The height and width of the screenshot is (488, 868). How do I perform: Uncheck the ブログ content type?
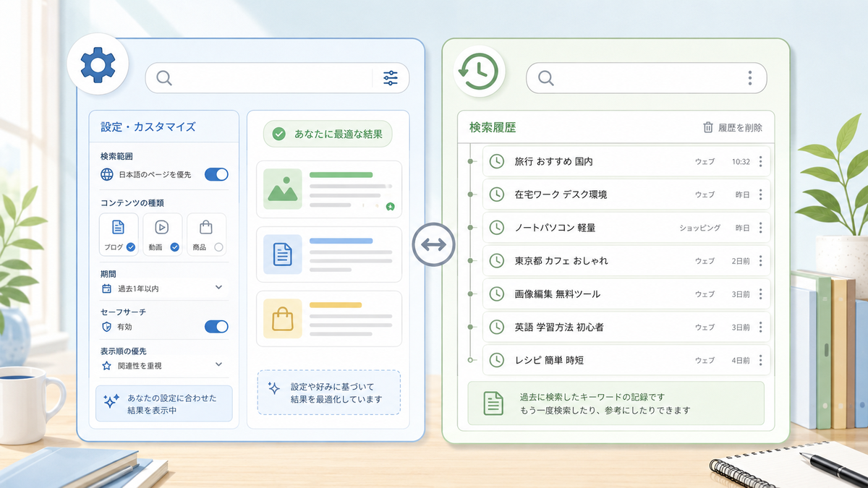pyautogui.click(x=131, y=247)
